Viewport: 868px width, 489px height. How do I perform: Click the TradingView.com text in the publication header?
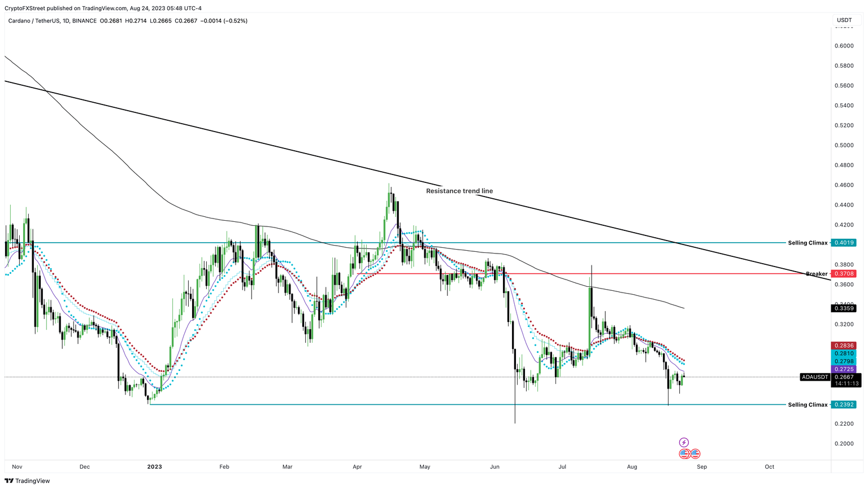[x=106, y=8]
